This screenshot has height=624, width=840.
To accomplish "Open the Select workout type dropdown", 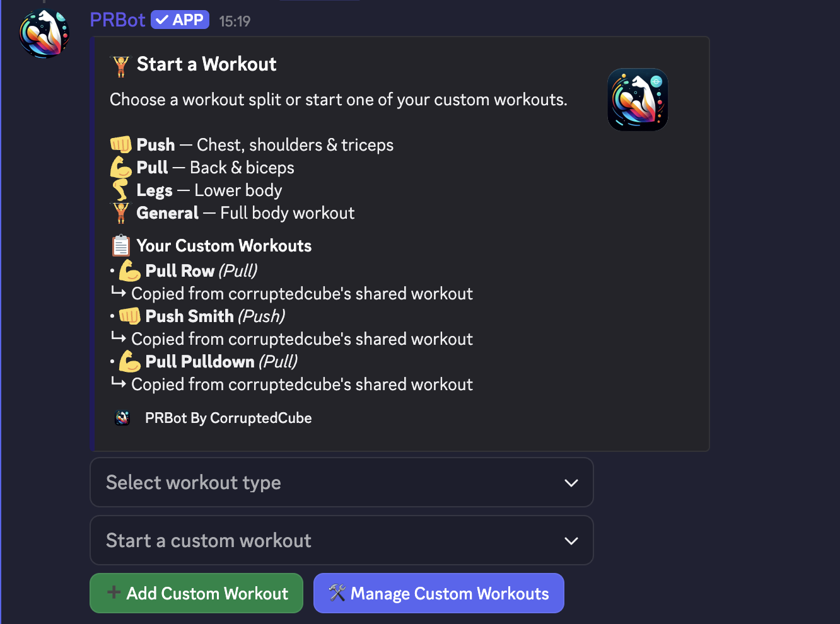I will click(x=342, y=482).
